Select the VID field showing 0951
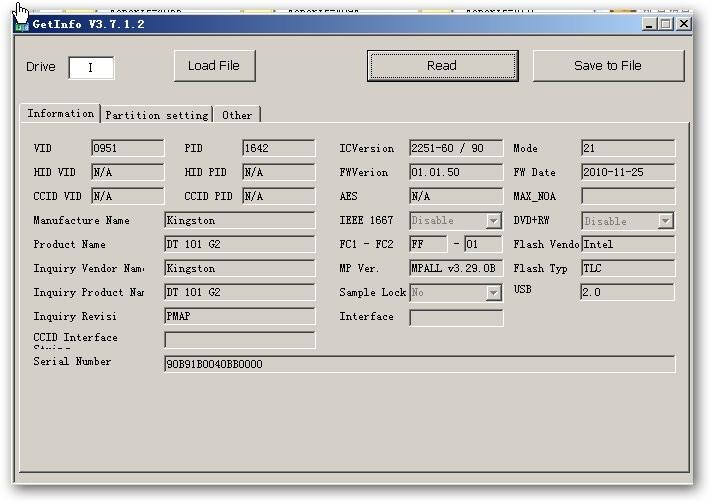 click(x=127, y=148)
